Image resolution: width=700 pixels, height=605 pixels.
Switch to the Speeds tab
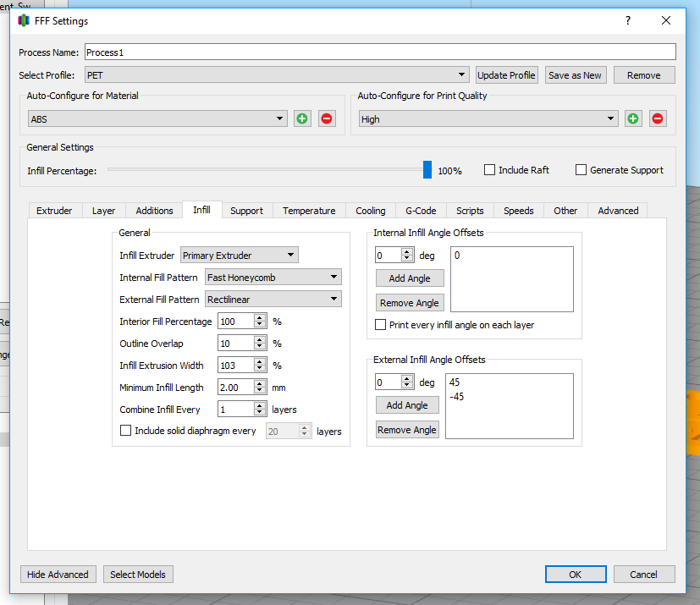tap(519, 211)
